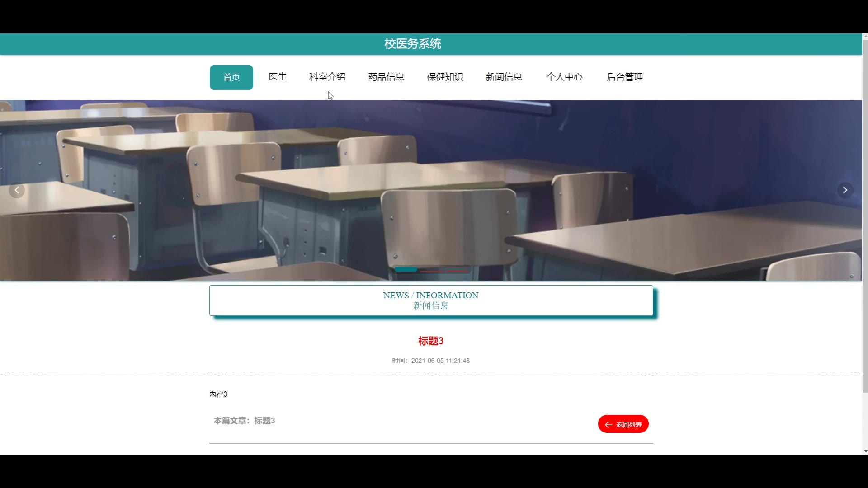The height and width of the screenshot is (488, 868).
Task: Switch to the third carousel slide indicator
Action: 458,271
